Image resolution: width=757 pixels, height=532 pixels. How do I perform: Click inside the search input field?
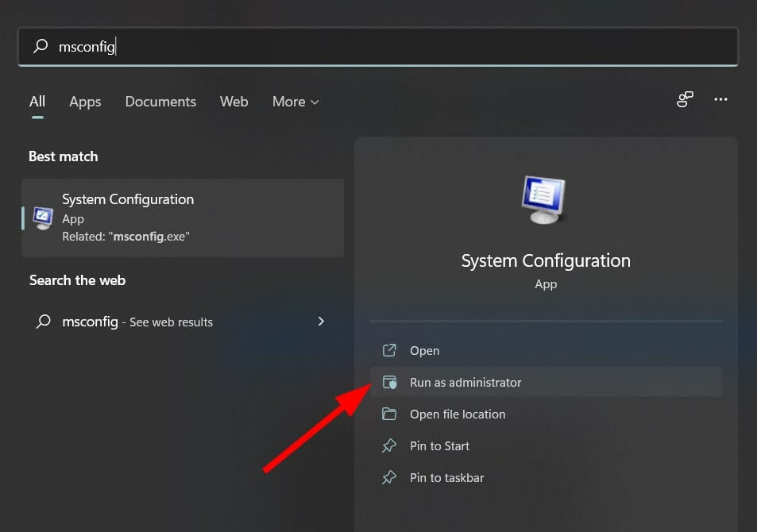coord(238,47)
